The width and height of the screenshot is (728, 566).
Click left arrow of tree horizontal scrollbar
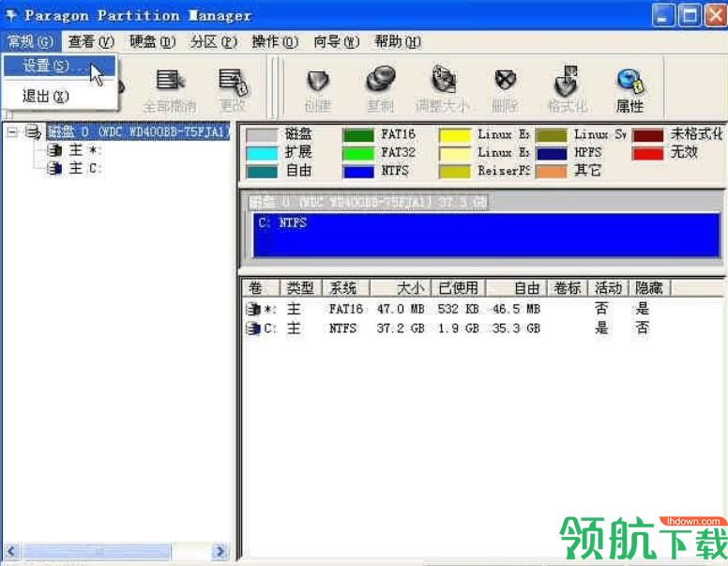tap(11, 552)
